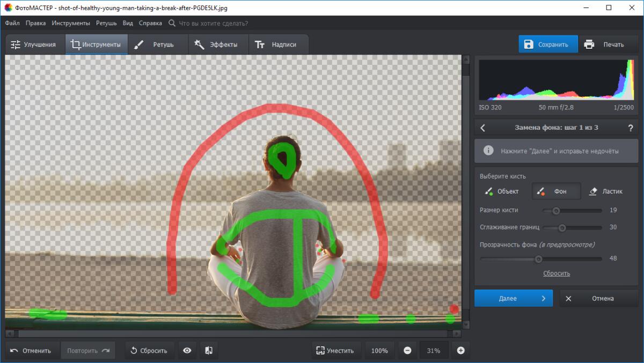This screenshot has height=363, width=644.
Task: Click the Размер кисти slider handle
Action: pos(556,211)
